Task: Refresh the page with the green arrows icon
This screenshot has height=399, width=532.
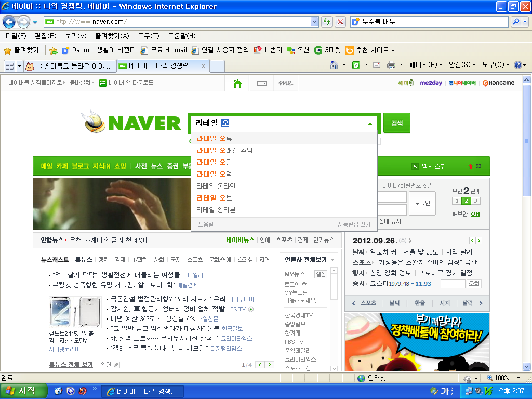Action: click(327, 22)
